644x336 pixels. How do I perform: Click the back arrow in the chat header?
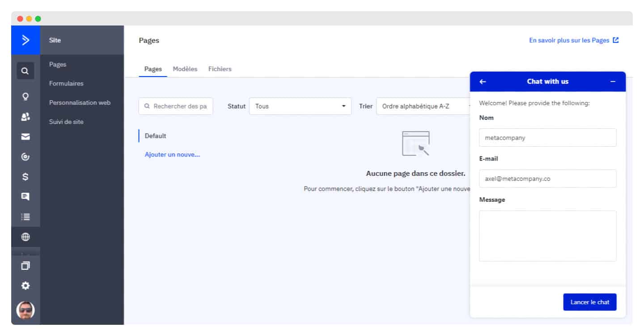click(x=483, y=81)
